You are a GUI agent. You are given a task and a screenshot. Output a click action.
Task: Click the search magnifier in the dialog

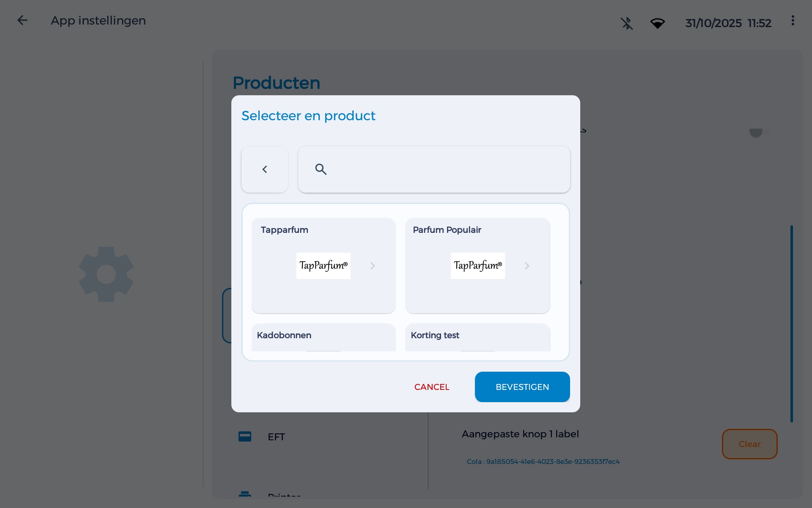(x=320, y=169)
